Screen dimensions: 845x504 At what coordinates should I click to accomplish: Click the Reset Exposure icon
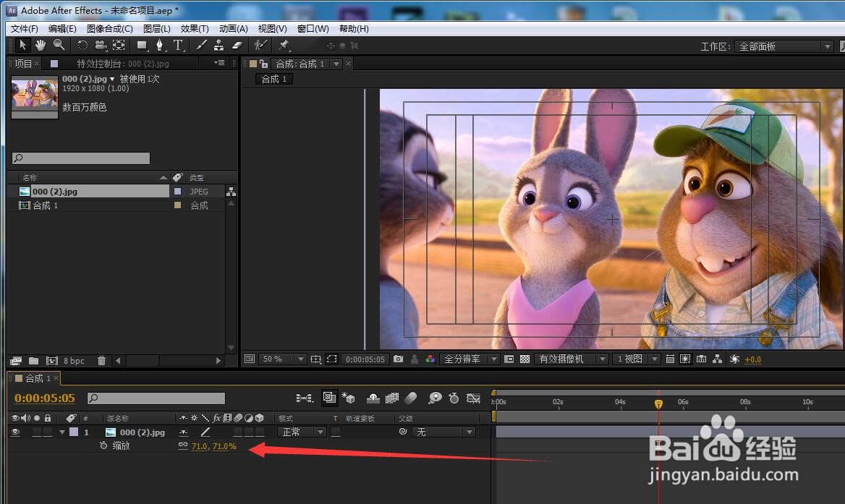pos(734,359)
